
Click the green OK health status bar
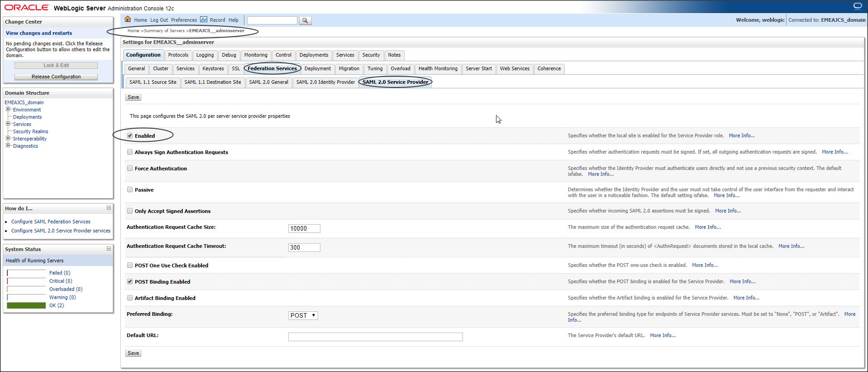click(26, 305)
